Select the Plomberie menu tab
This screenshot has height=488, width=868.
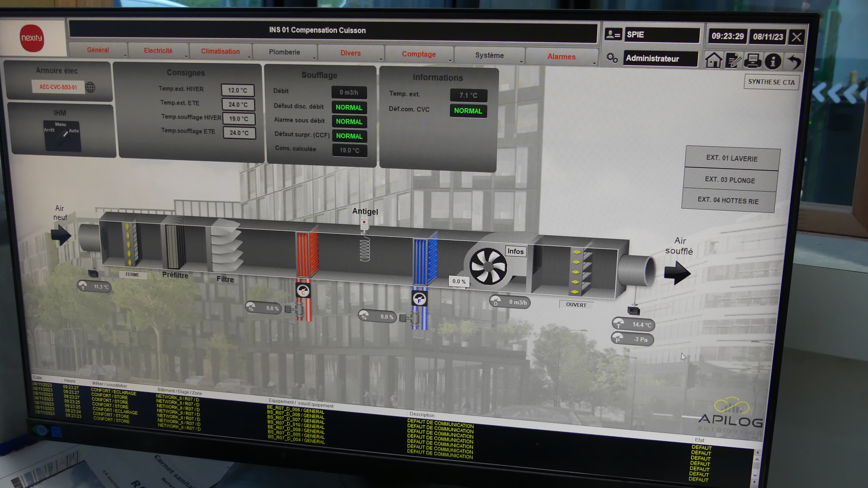click(284, 52)
